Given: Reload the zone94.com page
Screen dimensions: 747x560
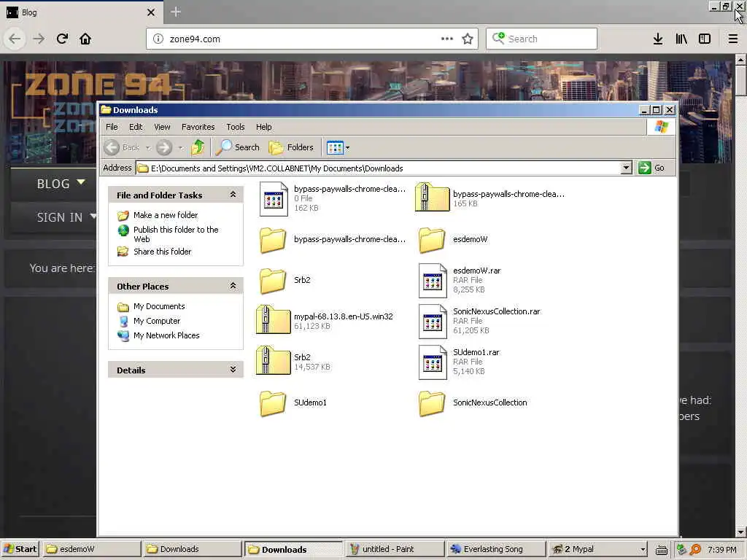Looking at the screenshot, I should pyautogui.click(x=62, y=39).
